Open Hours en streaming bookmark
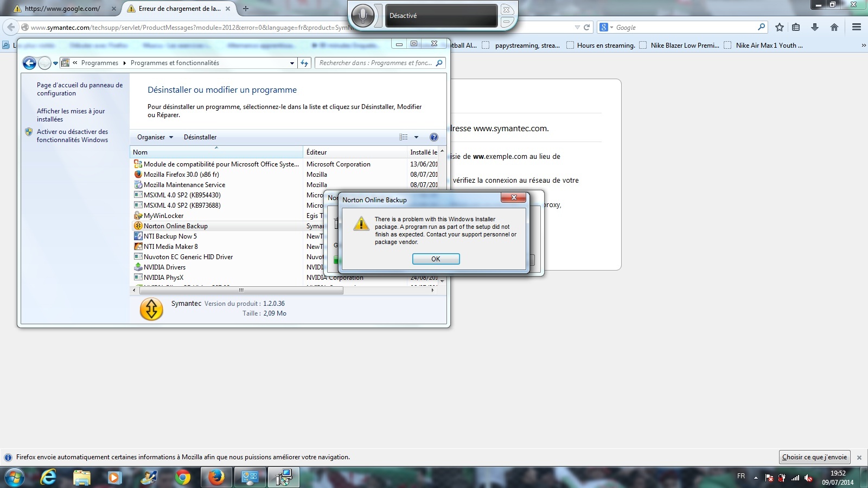The height and width of the screenshot is (488, 868). (601, 46)
